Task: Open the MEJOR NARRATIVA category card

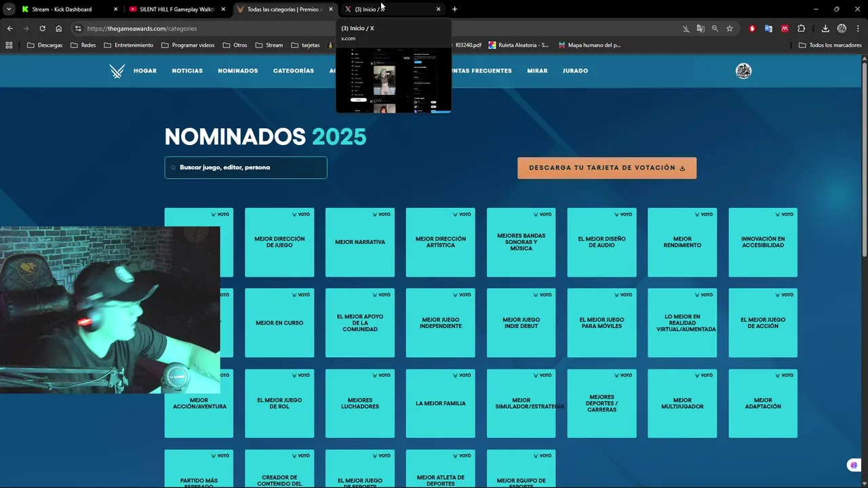Action: [360, 243]
